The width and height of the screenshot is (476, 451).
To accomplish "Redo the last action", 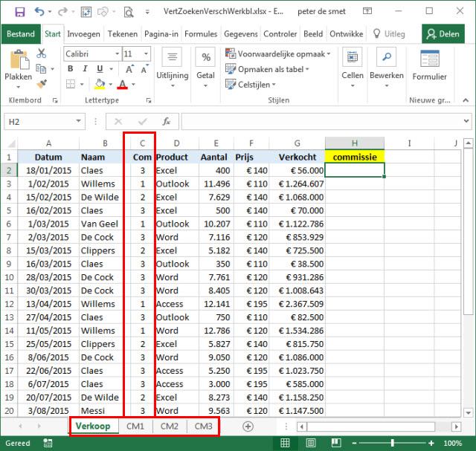I will 62,12.
